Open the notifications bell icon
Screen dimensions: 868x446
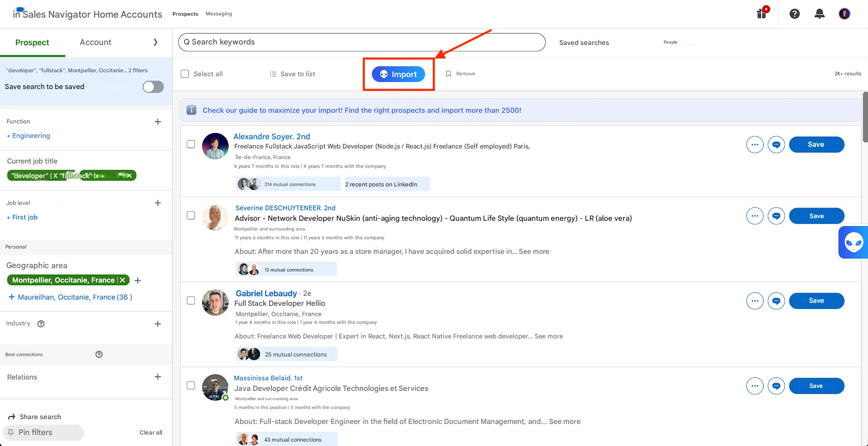819,14
